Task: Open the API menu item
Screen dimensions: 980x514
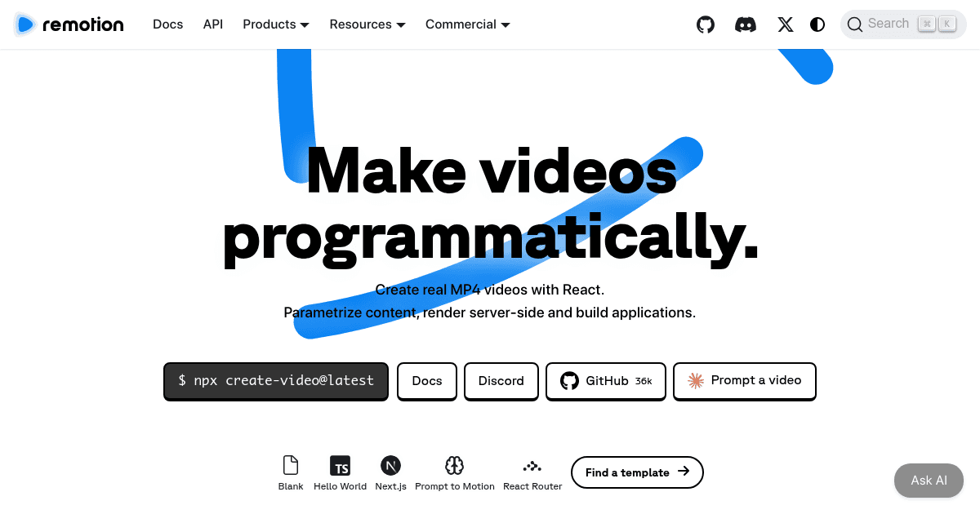Action: [213, 24]
